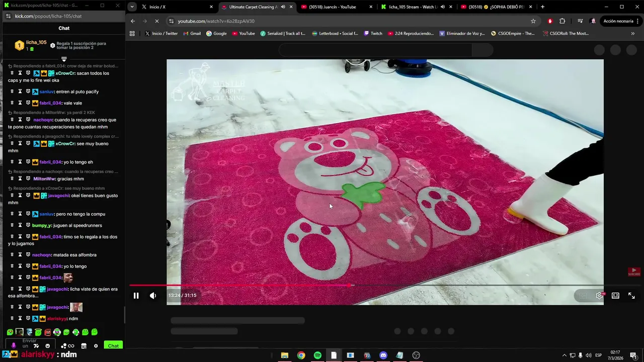
Task: Switch YouTube video to fullscreen
Action: 631,296
